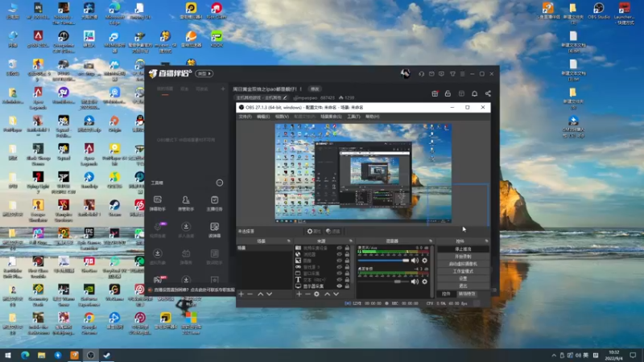Open desktop audio settings gear in mixer

tap(425, 281)
